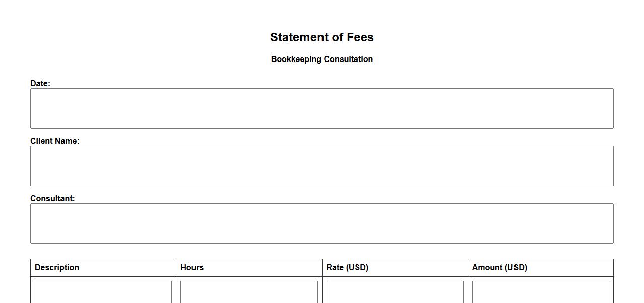Select the Hours column header
This screenshot has width=644, height=303.
(192, 268)
